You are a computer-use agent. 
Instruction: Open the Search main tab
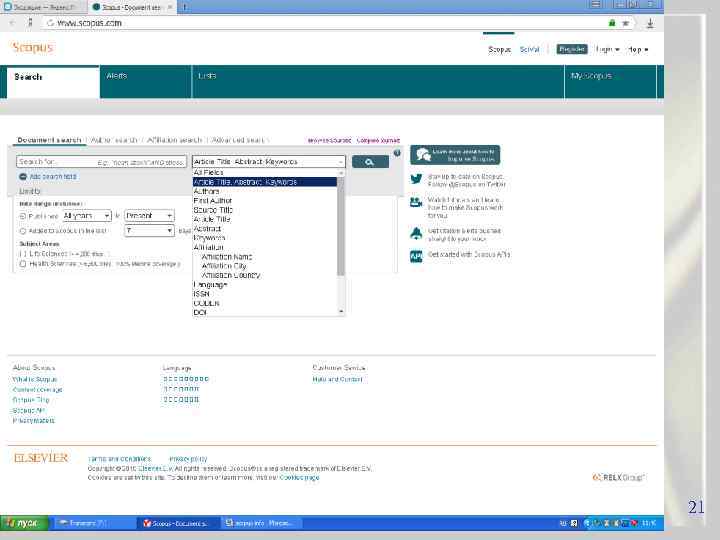coord(53,82)
